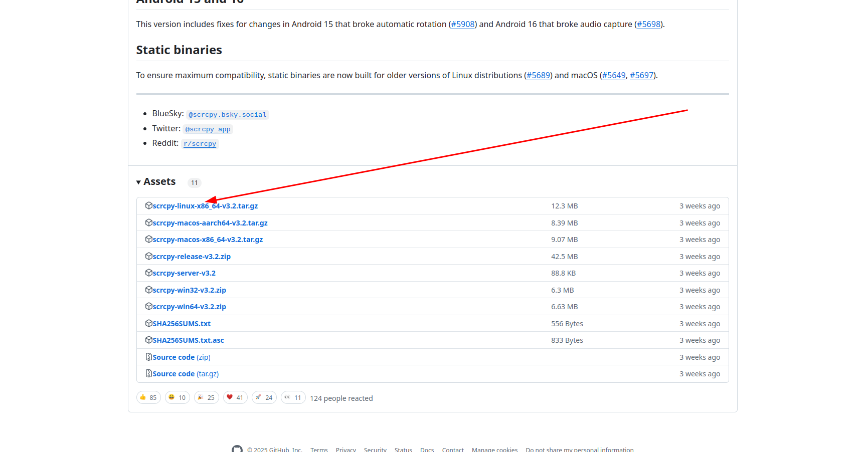This screenshot has width=868, height=452.
Task: Open issue #5698 link
Action: coord(649,24)
